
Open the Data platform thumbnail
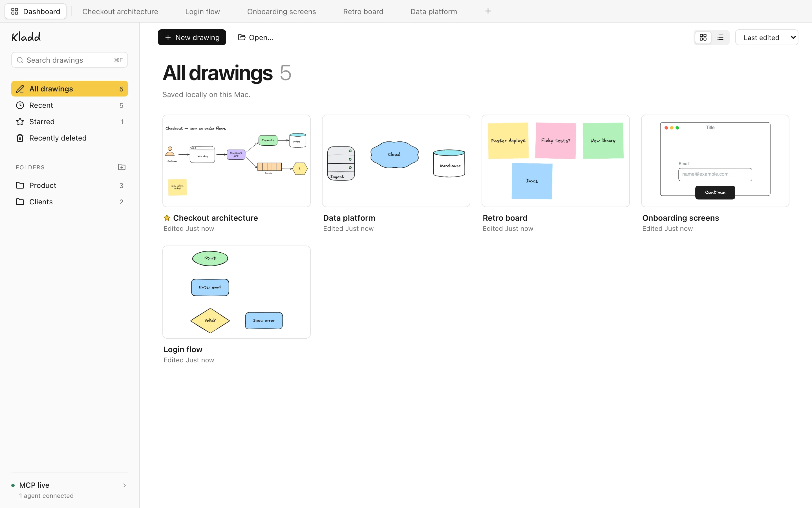(x=396, y=161)
